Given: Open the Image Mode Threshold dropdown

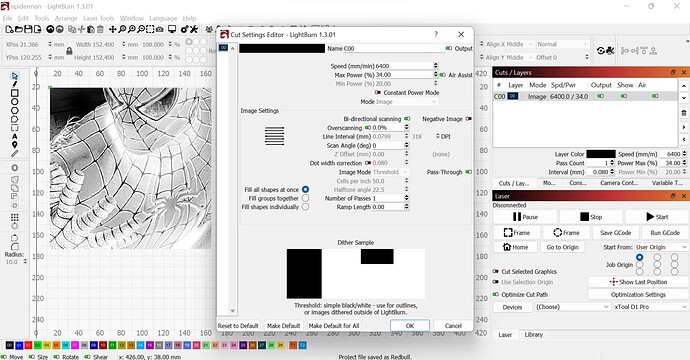Looking at the screenshot, I should pyautogui.click(x=390, y=172).
